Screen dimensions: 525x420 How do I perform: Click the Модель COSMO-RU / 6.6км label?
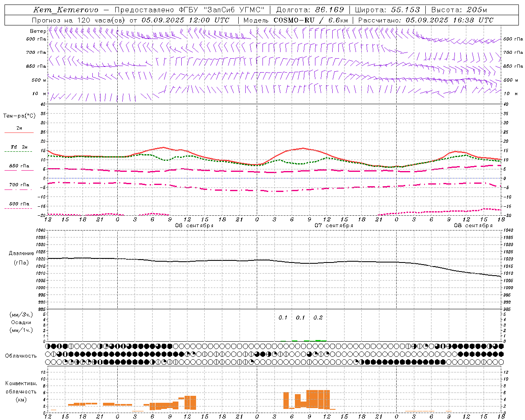[x=296, y=20]
